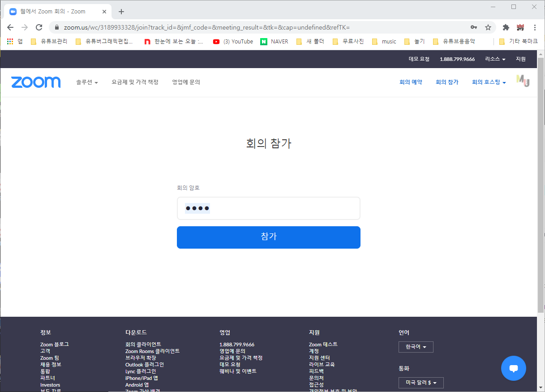This screenshot has width=545, height=392.
Task: Open the 채용 정보 footer link
Action: tap(51, 365)
